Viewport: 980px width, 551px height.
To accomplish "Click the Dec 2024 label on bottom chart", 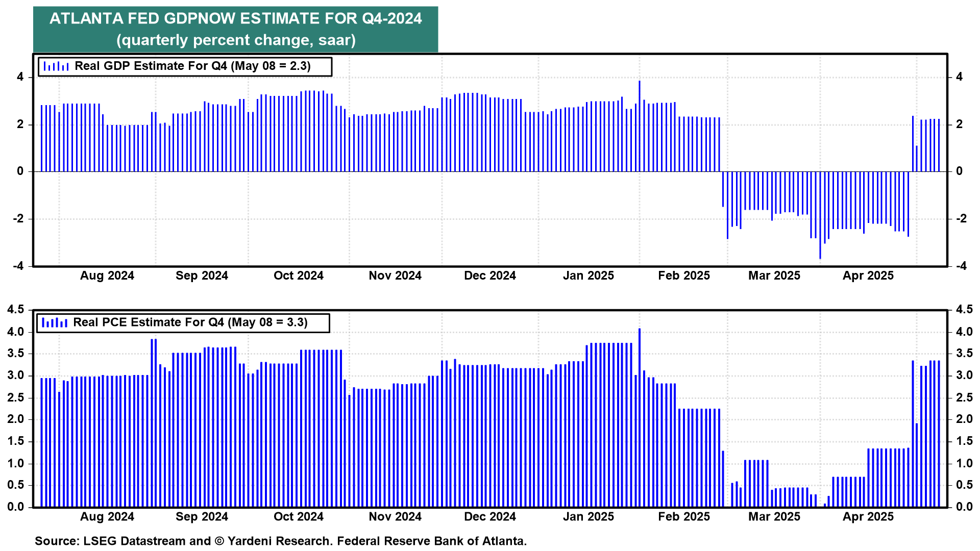I will (x=489, y=516).
